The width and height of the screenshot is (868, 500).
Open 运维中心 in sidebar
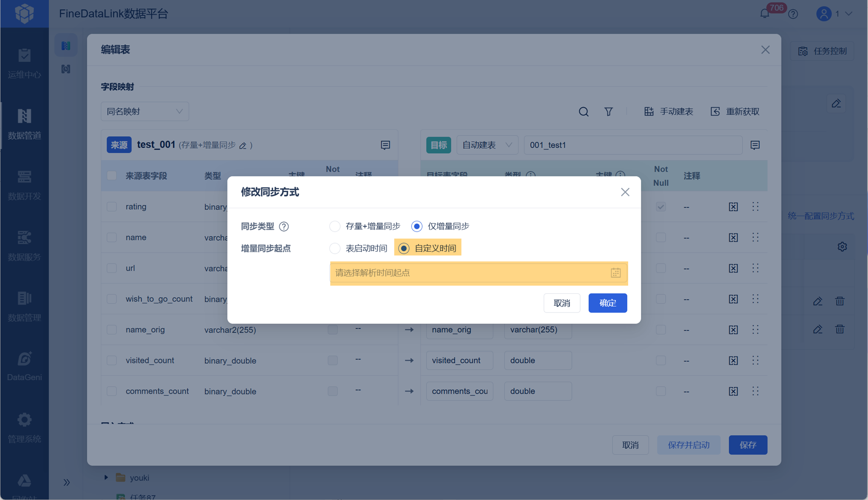coord(24,64)
